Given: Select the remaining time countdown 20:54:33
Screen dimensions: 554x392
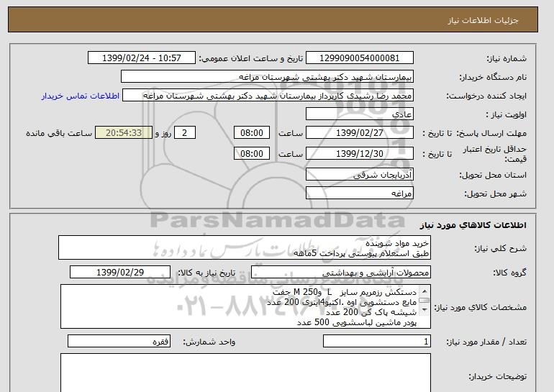Looking at the screenshot, I should click(129, 133).
